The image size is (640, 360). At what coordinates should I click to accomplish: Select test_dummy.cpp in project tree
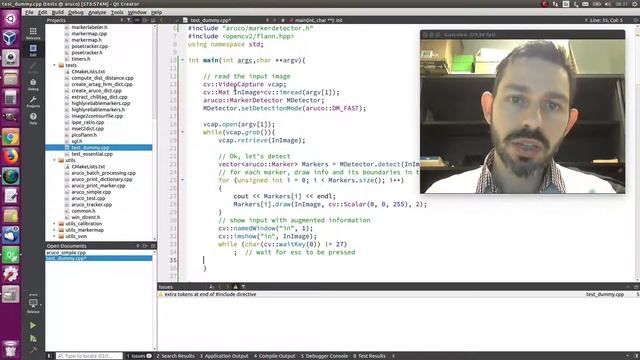pyautogui.click(x=99, y=148)
